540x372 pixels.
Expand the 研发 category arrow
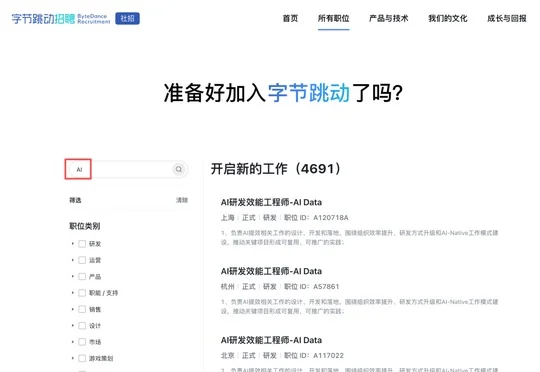73,244
